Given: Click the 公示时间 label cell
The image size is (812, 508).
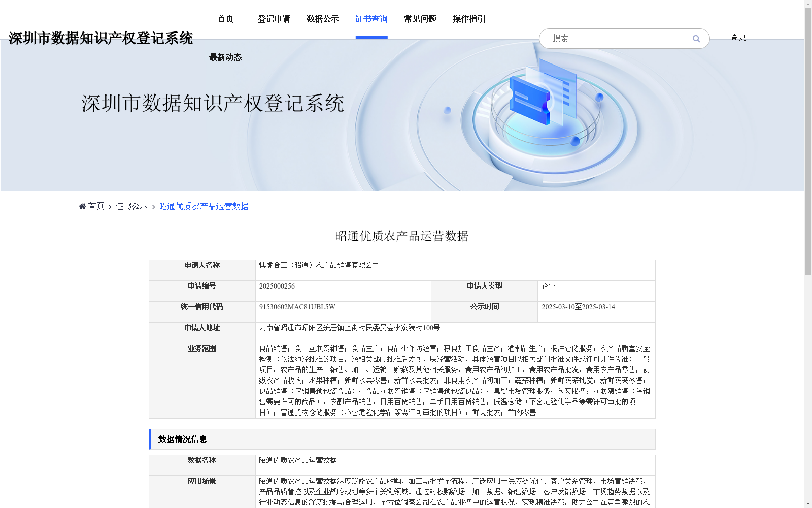Looking at the screenshot, I should point(485,312).
